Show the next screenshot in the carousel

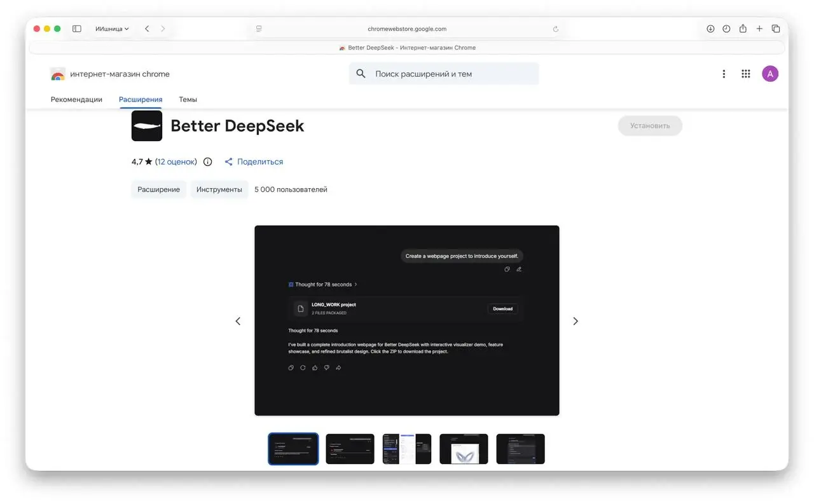[x=576, y=321]
